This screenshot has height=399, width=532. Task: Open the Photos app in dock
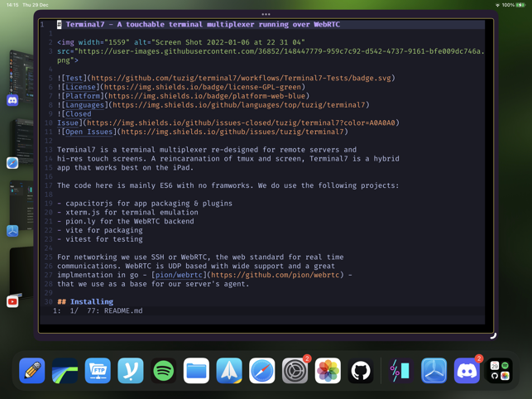point(328,371)
